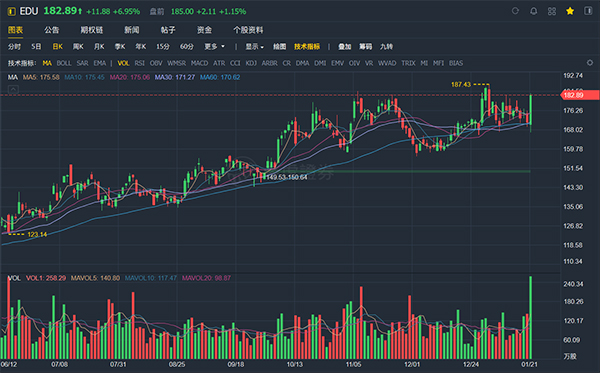Open the alert bell icon

pos(533,11)
